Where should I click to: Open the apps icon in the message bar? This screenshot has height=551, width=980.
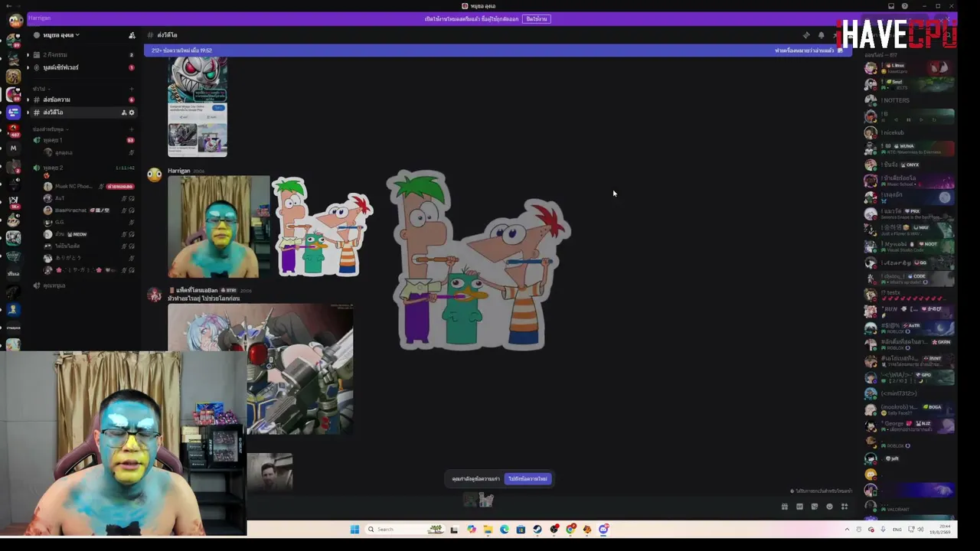[844, 507]
